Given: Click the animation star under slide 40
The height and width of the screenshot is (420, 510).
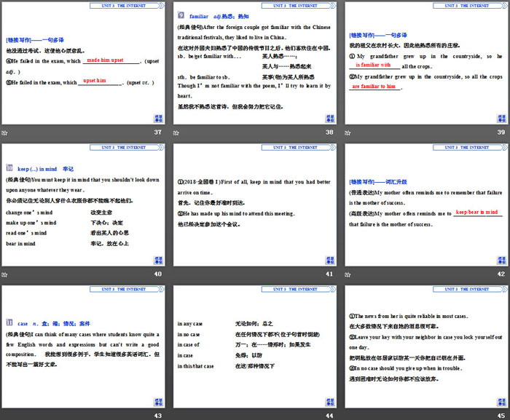Looking at the screenshot, I should click(5, 274).
